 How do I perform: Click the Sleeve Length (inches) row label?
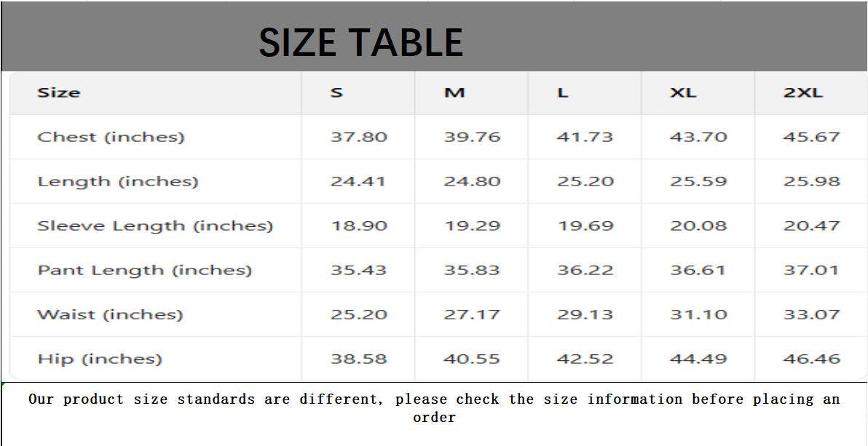[x=155, y=226]
